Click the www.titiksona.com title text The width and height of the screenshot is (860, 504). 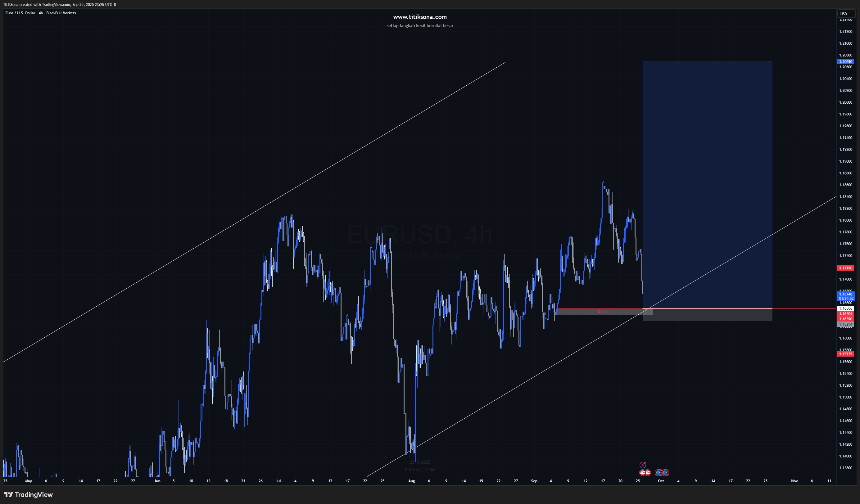(419, 17)
